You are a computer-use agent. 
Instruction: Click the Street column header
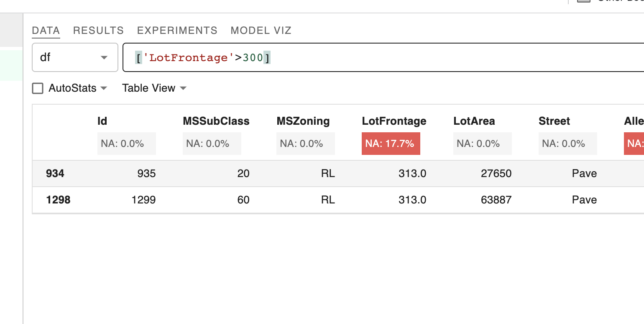tap(554, 121)
